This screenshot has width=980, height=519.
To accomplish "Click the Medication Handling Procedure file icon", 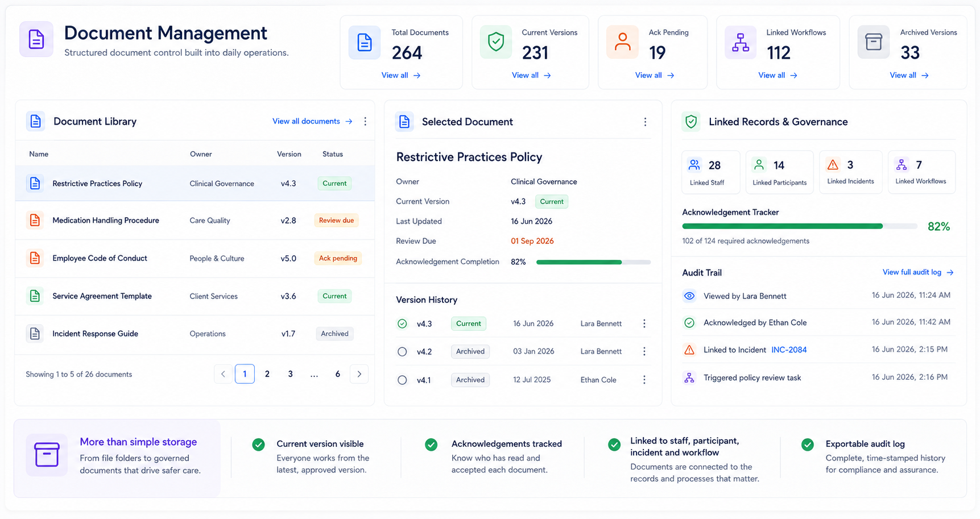I will 35,220.
